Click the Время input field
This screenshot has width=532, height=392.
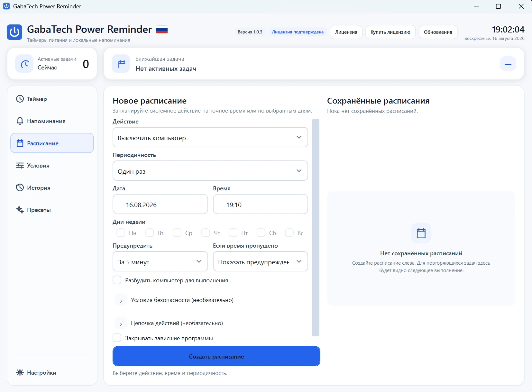tap(261, 204)
